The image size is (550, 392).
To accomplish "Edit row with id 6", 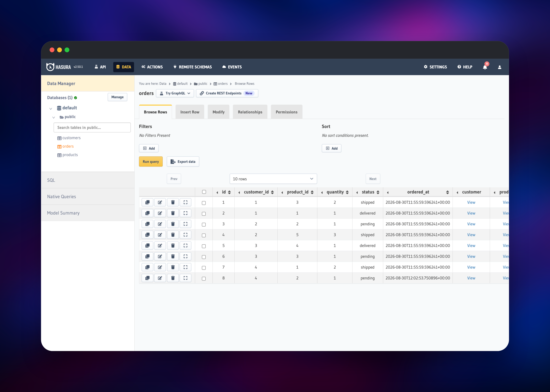I will tap(160, 256).
